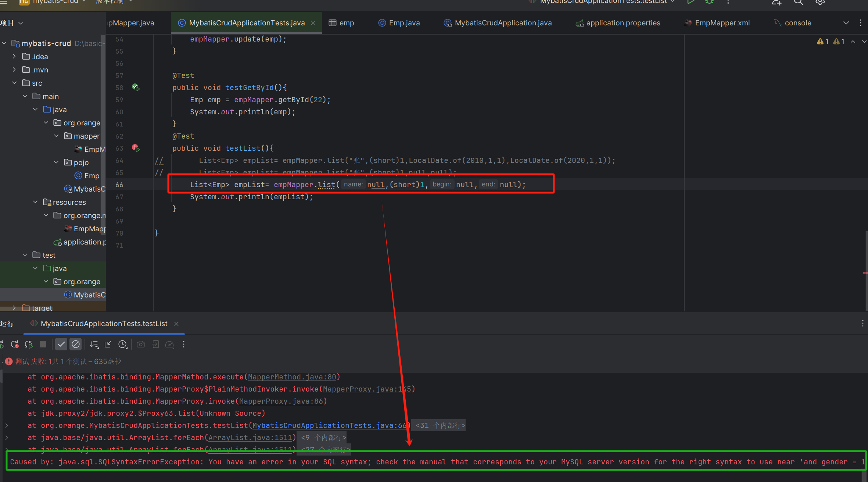This screenshot has width=868, height=482.
Task: Open MapperMethod.java:80 stack trace link
Action: (292, 377)
